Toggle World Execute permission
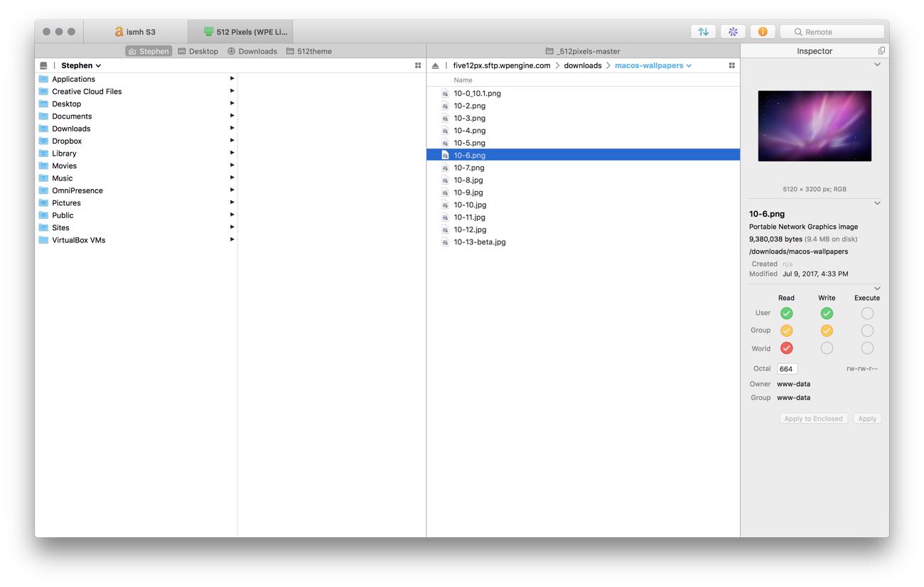This screenshot has height=587, width=924. pos(867,348)
